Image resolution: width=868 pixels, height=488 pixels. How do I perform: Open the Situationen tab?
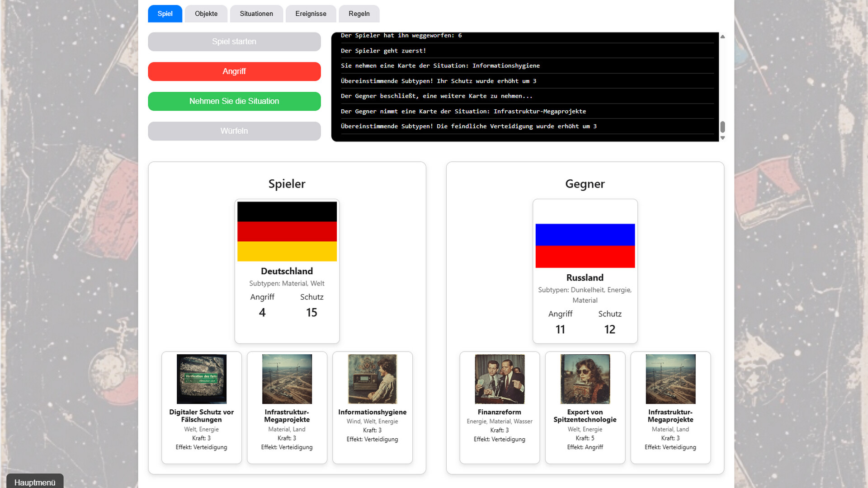point(256,14)
